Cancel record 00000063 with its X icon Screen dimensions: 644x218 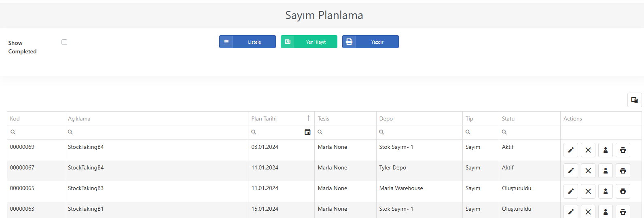click(x=588, y=212)
